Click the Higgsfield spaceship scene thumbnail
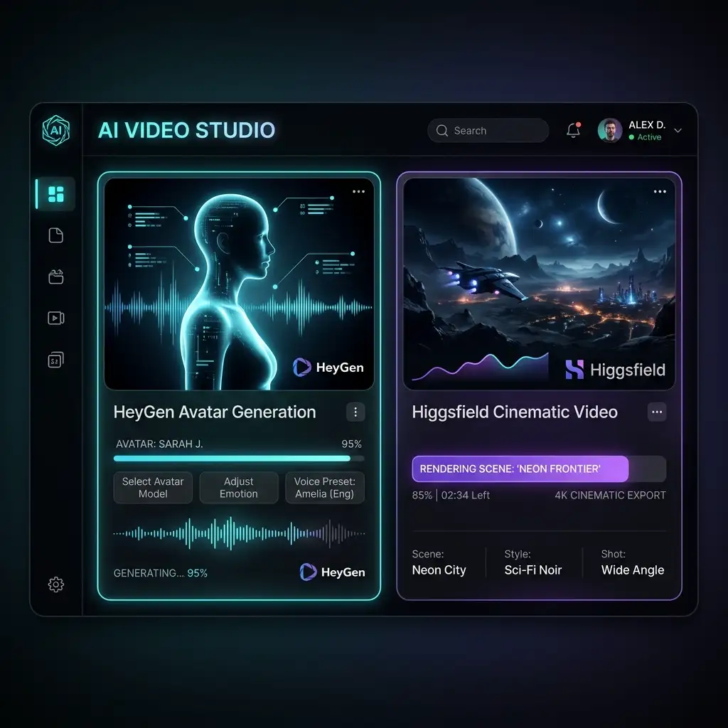Viewport: 728px width, 728px height. [539, 284]
